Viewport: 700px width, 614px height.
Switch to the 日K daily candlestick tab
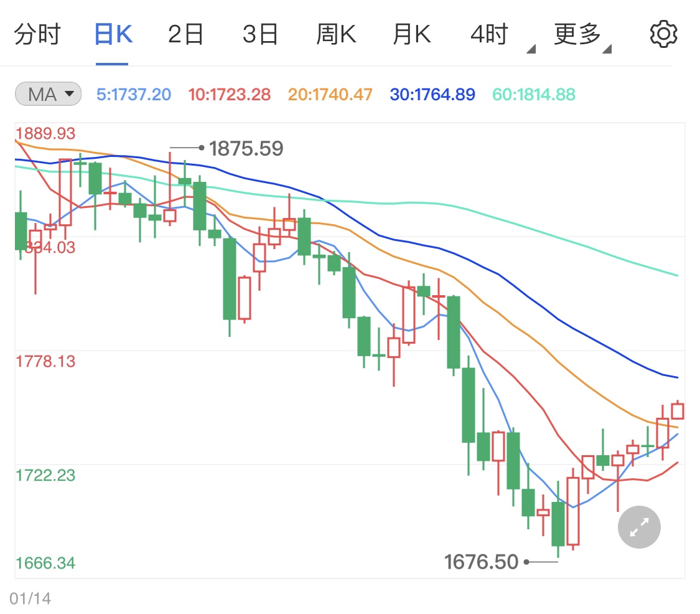click(x=112, y=34)
